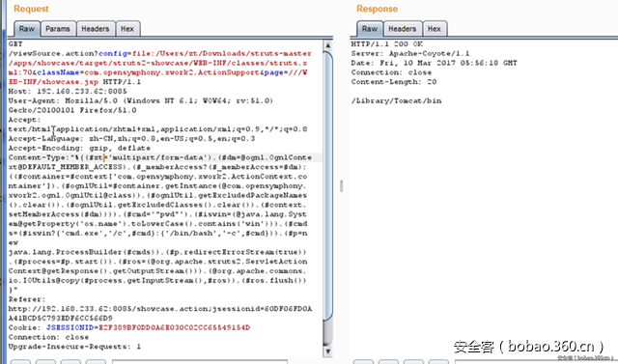Screen dimensions: 618x364
Task: Click 'Connection: close' in the request pane
Action: (x=48, y=337)
